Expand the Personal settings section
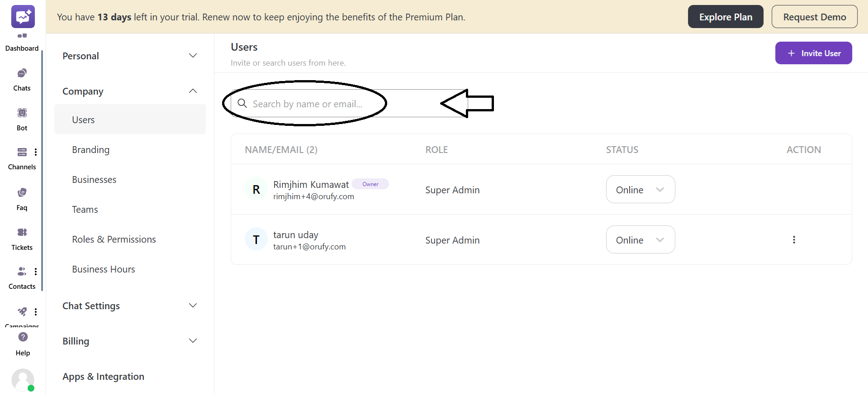This screenshot has height=397, width=868. click(130, 56)
